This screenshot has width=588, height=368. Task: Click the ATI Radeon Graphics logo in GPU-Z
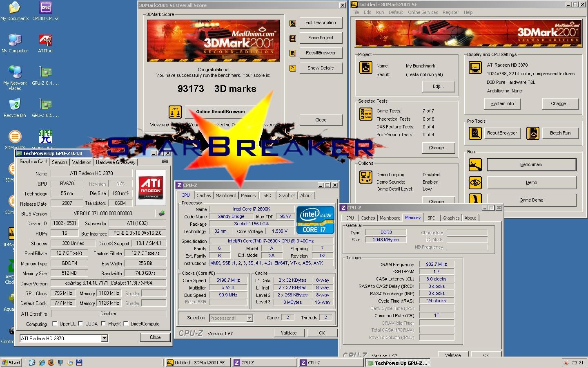pyautogui.click(x=151, y=188)
